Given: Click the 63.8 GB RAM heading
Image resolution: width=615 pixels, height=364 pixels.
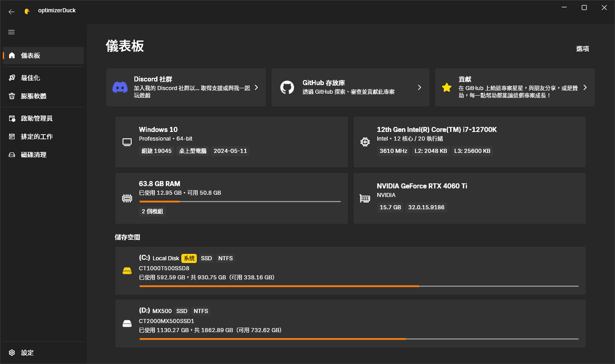Looking at the screenshot, I should tap(159, 184).
